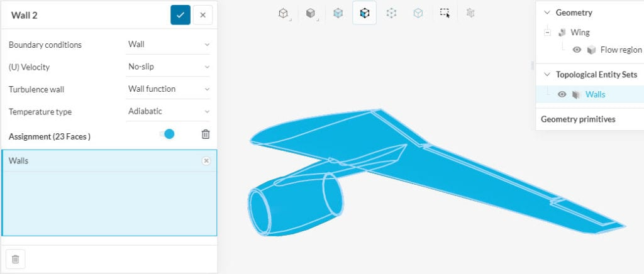
Task: Hide the Flow region visibility eye
Action: coord(576,50)
